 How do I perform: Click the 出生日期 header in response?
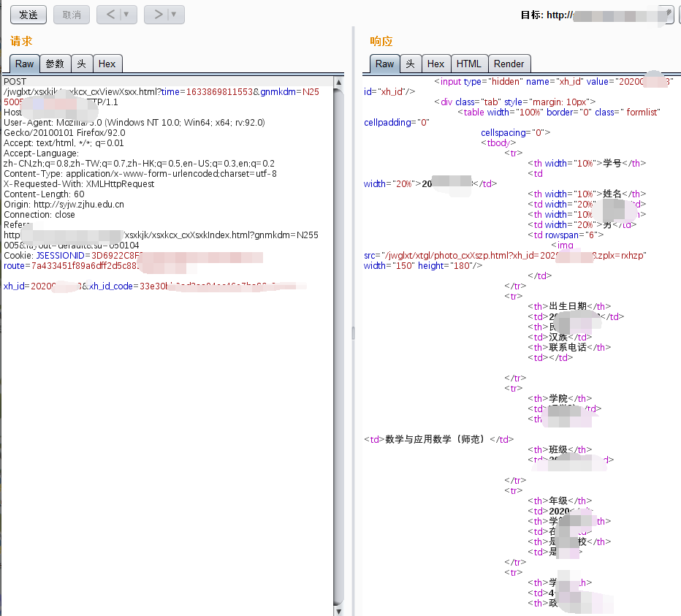point(568,306)
